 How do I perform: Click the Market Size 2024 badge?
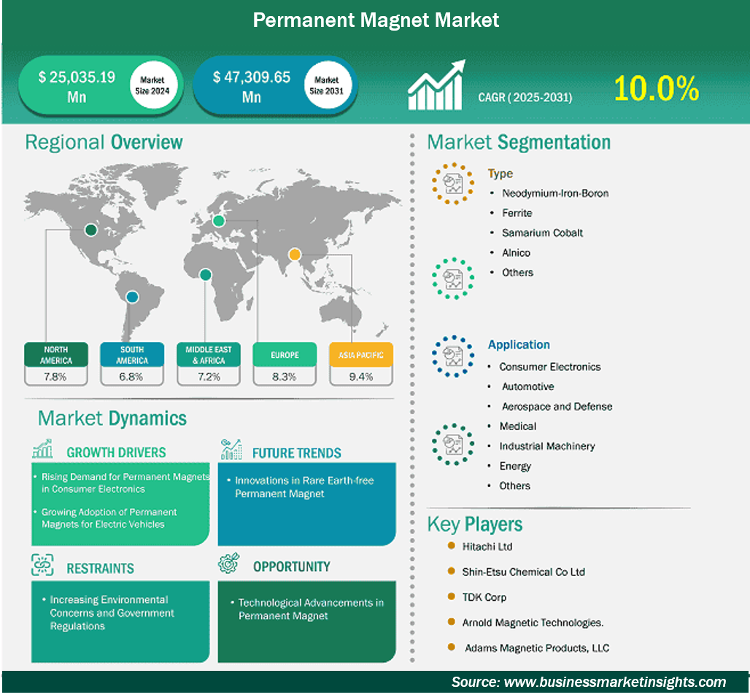153,85
